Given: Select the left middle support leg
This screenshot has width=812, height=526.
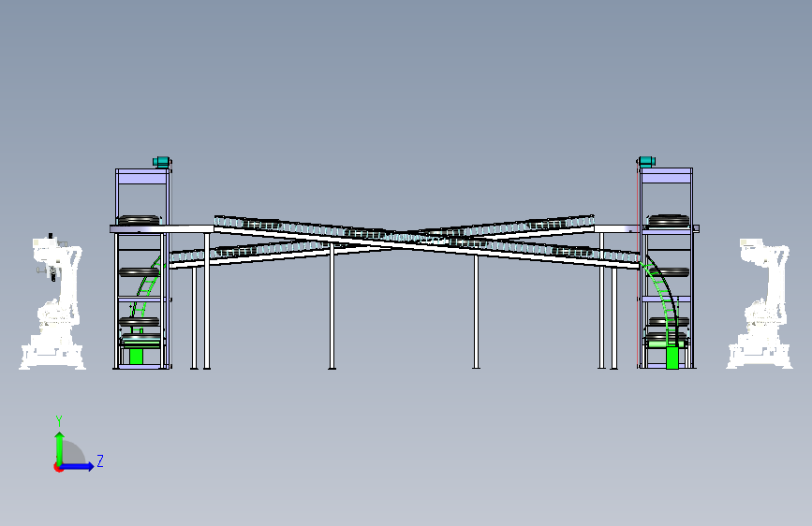Looking at the screenshot, I should pyautogui.click(x=332, y=306).
